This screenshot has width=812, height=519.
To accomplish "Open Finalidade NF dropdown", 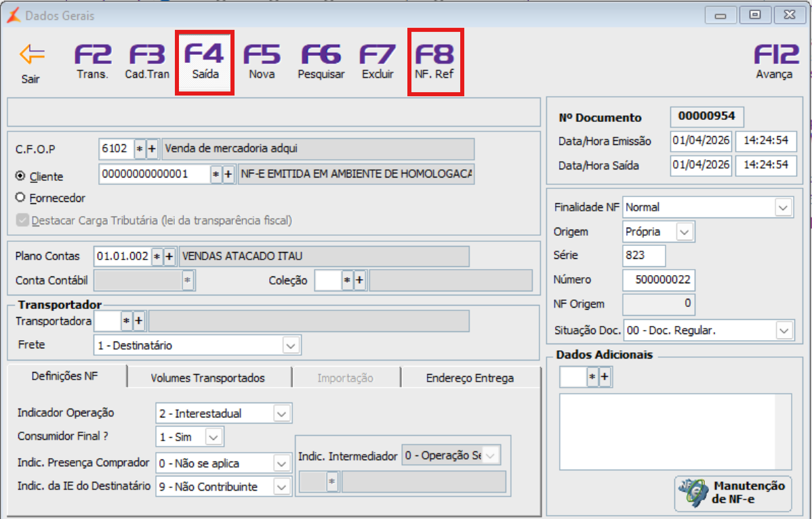I will (x=783, y=207).
